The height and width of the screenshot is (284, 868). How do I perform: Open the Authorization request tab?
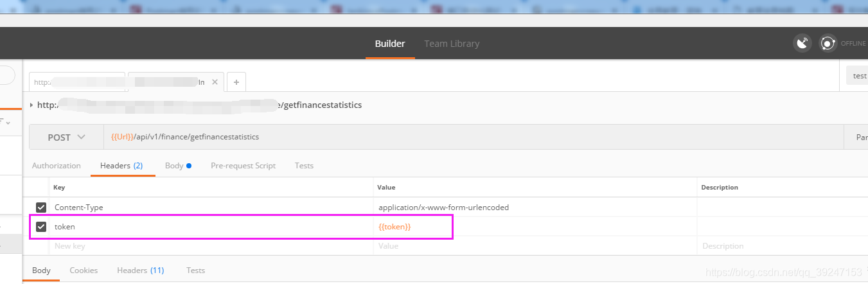pyautogui.click(x=57, y=166)
